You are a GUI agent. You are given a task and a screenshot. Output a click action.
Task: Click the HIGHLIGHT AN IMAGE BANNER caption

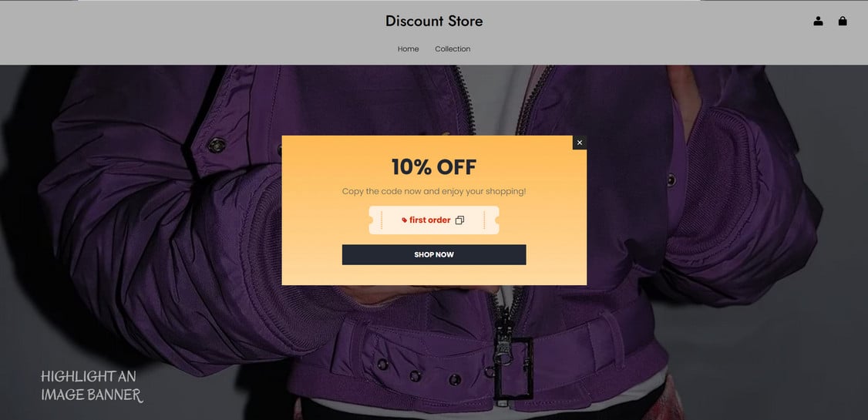91,385
